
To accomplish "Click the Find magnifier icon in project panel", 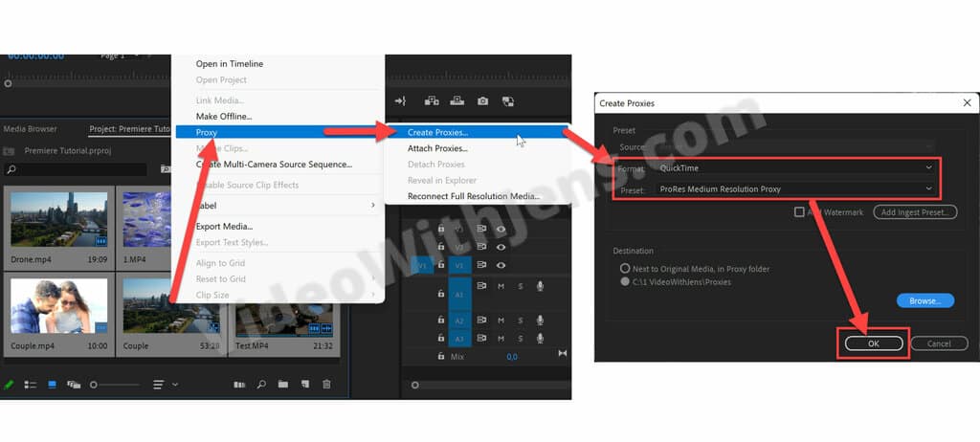I will (x=262, y=385).
